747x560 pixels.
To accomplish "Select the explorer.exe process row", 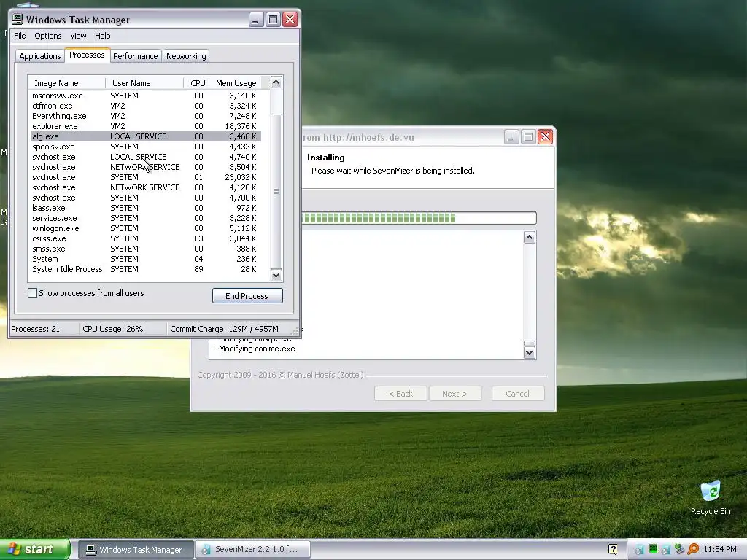I will [146, 126].
